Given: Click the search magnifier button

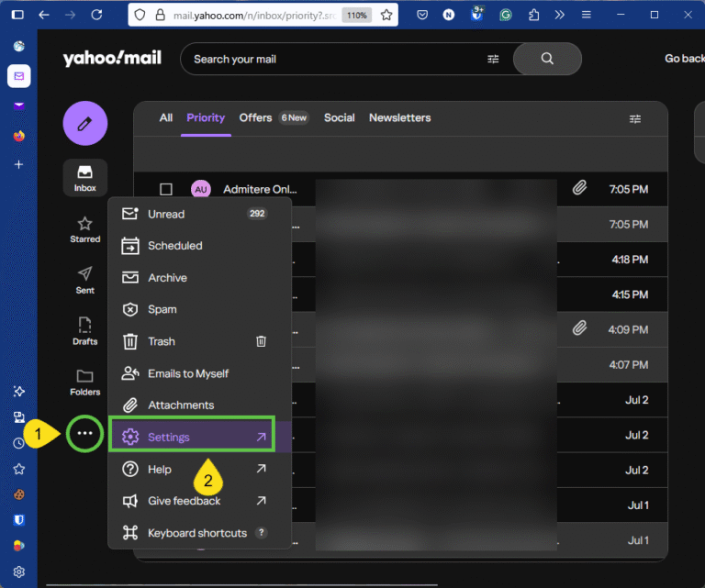Looking at the screenshot, I should 547,59.
